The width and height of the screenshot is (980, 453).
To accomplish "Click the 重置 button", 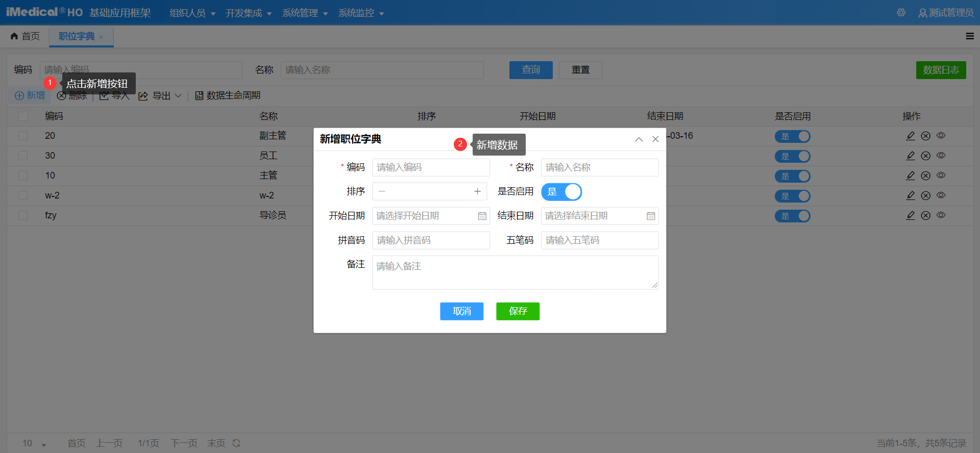I will [580, 70].
